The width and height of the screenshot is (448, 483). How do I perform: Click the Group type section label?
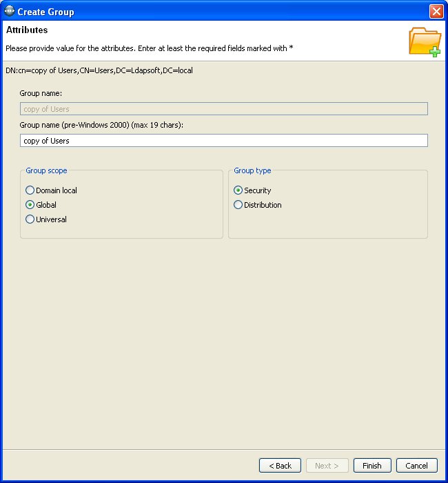(x=252, y=170)
